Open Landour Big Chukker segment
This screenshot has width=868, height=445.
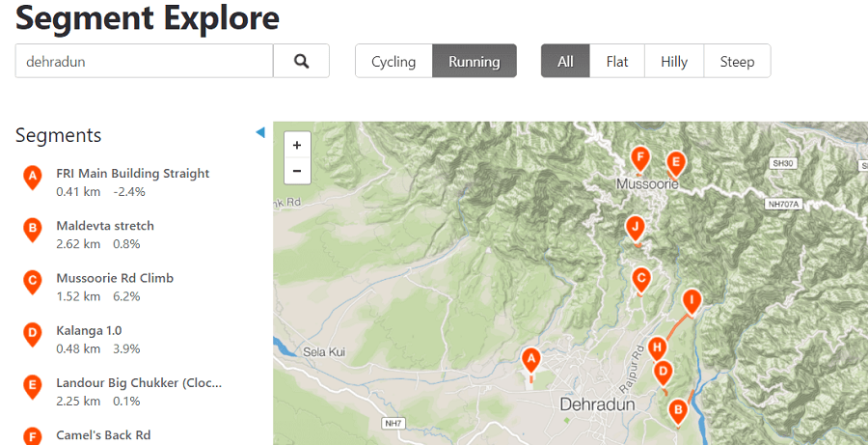click(139, 383)
